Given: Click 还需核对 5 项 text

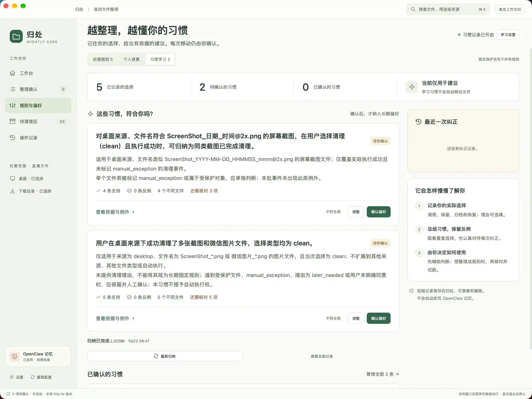Looking at the screenshot, I should (x=204, y=297).
